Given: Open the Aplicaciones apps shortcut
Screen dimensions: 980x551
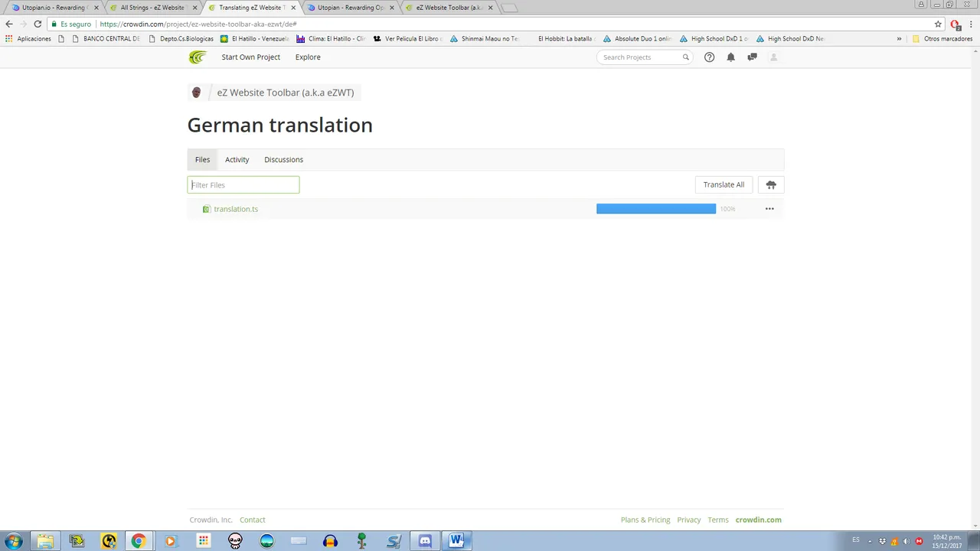Looking at the screenshot, I should 28,38.
